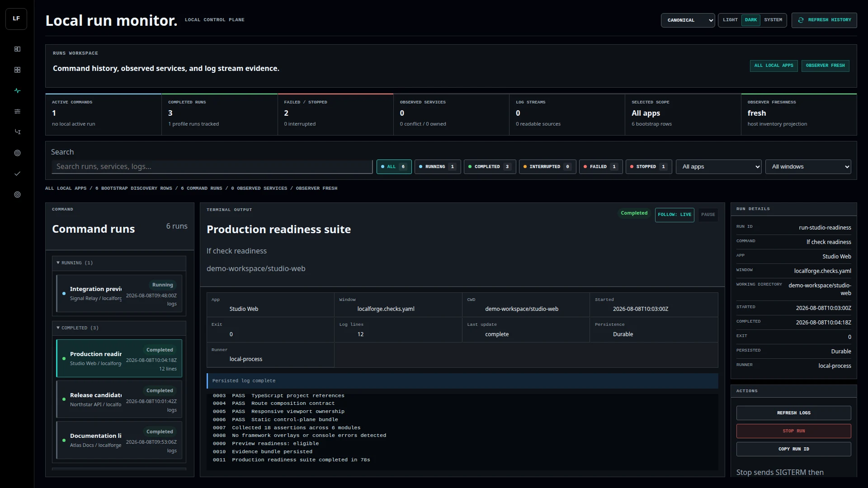This screenshot has height=488, width=868.
Task: Click the COPY RUN ID button
Action: [x=793, y=449]
